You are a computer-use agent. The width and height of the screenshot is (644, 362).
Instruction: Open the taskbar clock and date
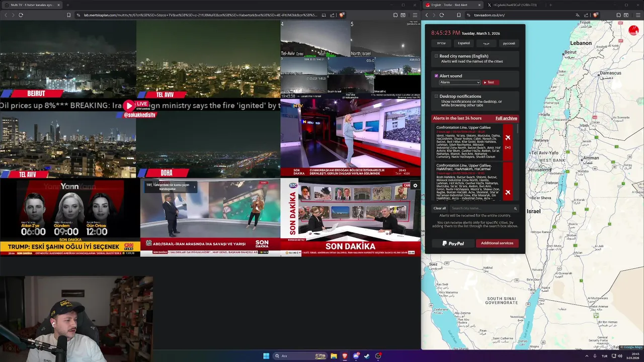[x=632, y=356]
